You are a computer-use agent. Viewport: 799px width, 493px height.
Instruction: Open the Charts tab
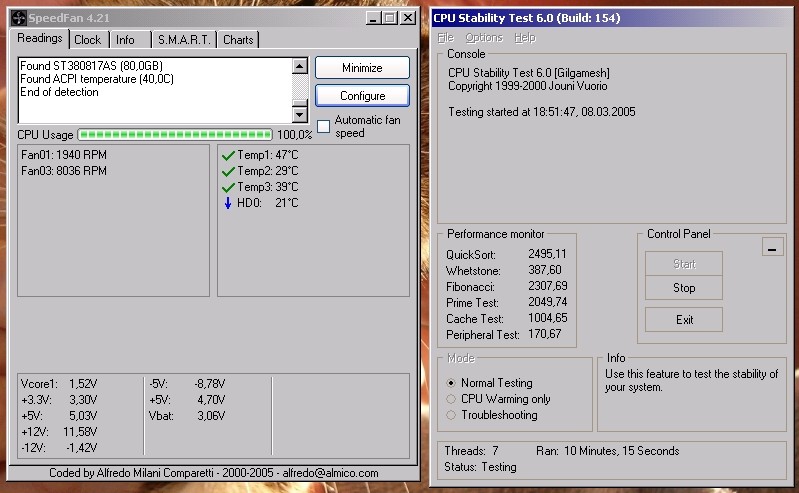pyautogui.click(x=238, y=40)
